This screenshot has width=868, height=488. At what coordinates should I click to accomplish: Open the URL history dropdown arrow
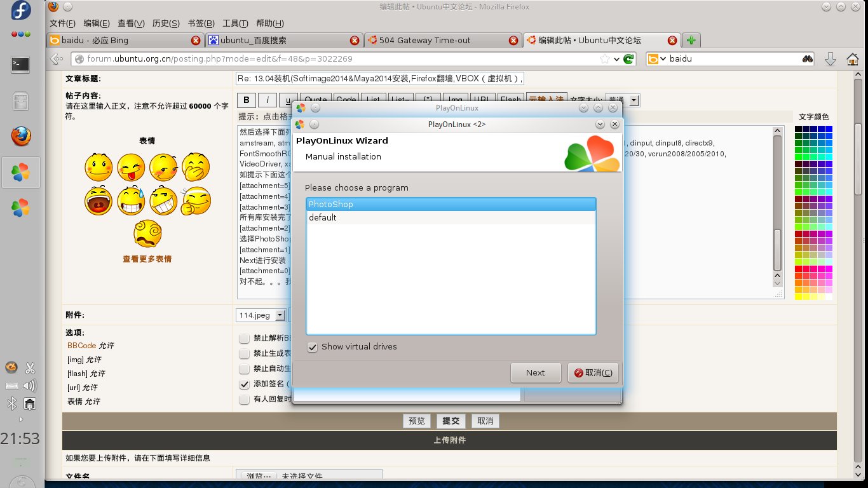[616, 59]
